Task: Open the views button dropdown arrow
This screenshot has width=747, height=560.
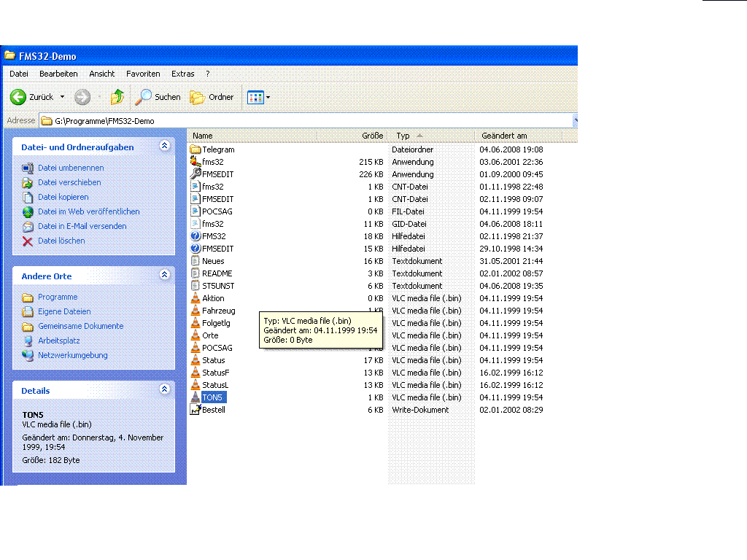Action: click(268, 97)
